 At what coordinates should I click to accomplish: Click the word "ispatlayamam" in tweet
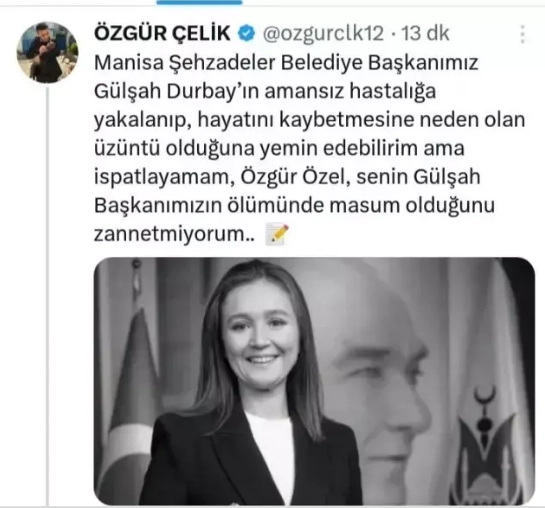click(x=161, y=178)
